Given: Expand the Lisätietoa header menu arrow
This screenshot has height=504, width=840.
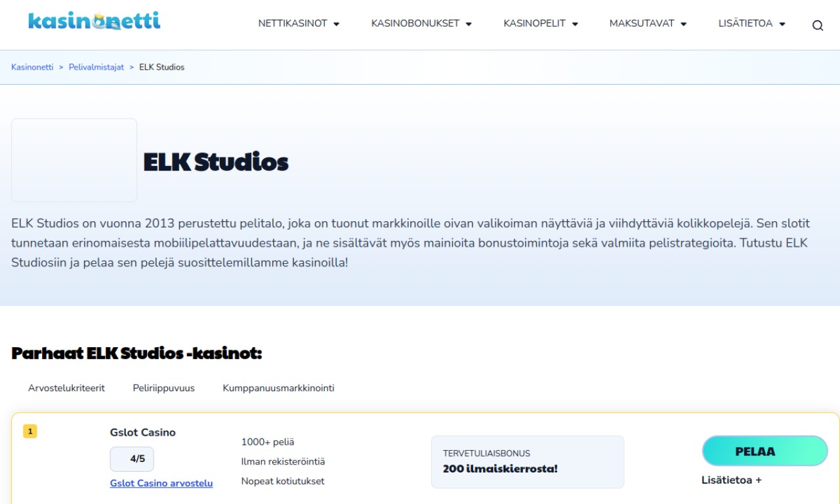Looking at the screenshot, I should coord(782,24).
